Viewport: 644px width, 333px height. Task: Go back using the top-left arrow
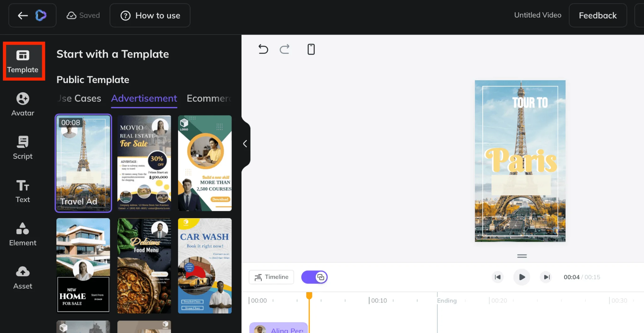point(23,15)
